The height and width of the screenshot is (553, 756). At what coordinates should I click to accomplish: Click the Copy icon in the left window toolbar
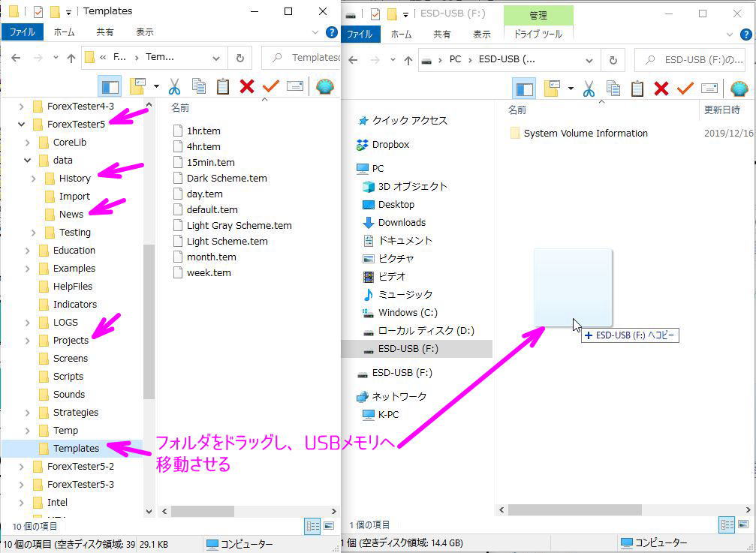(x=200, y=86)
